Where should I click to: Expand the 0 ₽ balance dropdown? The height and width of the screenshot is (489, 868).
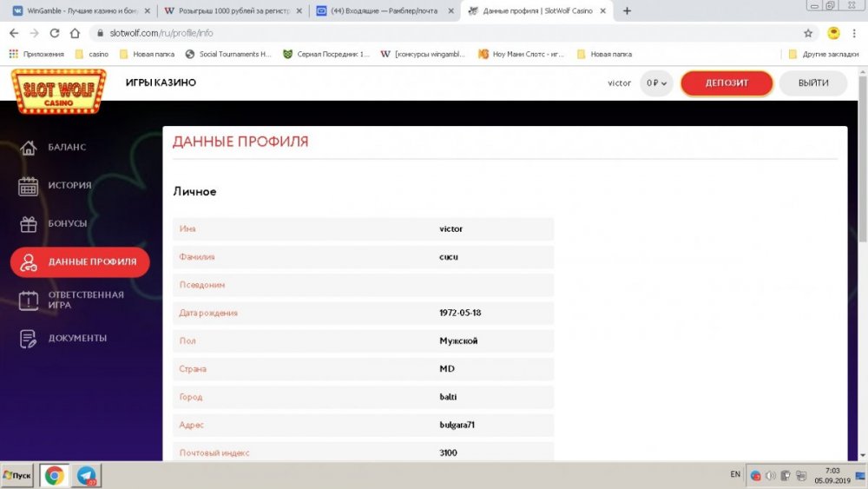(656, 83)
